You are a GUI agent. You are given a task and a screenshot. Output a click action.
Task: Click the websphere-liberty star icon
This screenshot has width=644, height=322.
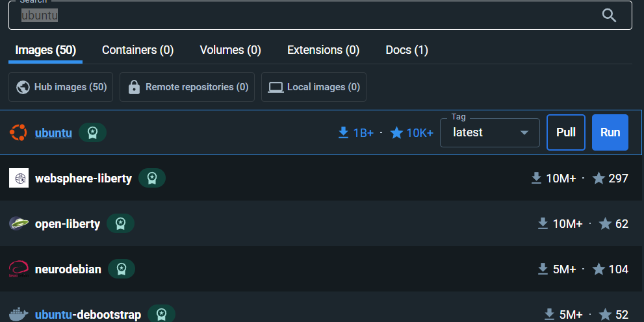coord(599,178)
